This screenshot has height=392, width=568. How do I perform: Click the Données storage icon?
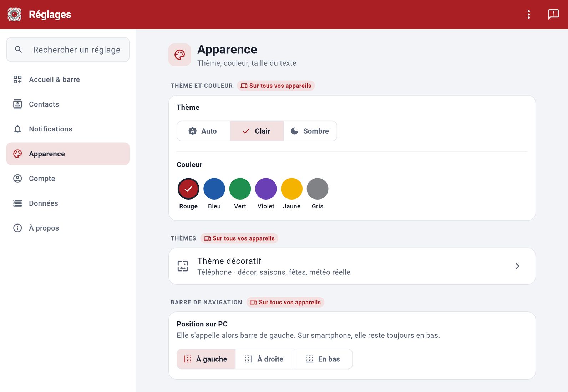pyautogui.click(x=17, y=203)
